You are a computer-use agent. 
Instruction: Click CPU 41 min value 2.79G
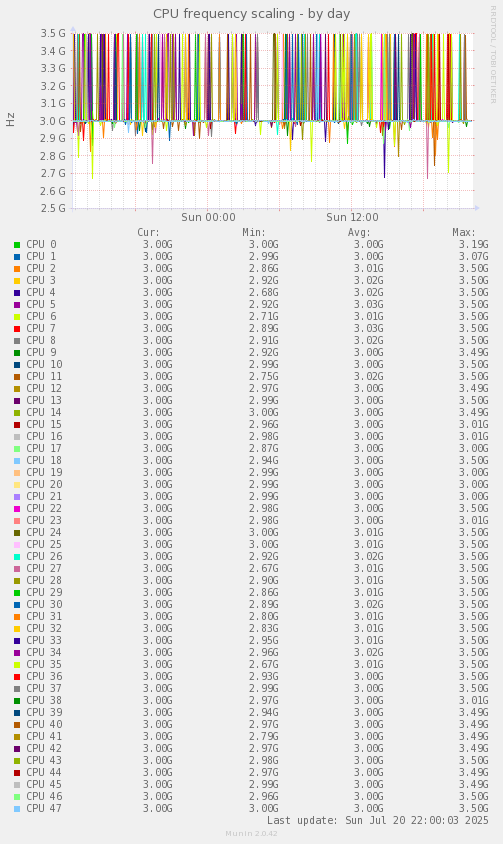click(263, 737)
